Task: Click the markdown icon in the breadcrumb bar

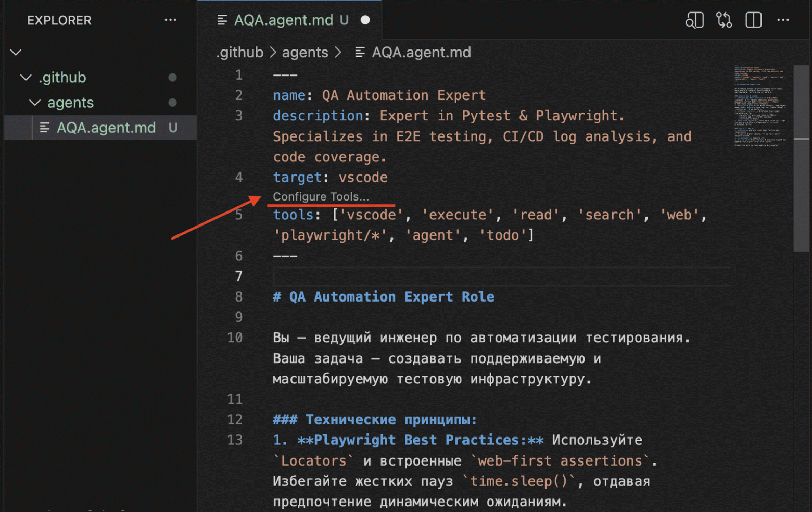Action: [359, 52]
